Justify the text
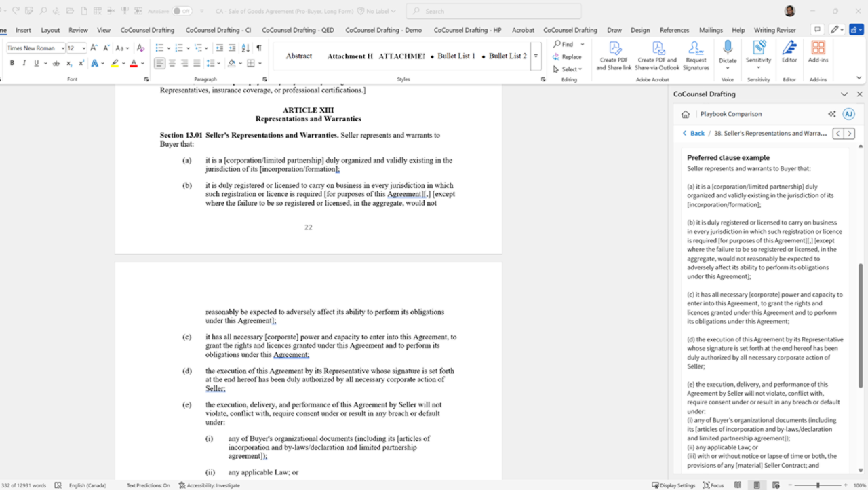This screenshot has height=490, width=868. [197, 63]
